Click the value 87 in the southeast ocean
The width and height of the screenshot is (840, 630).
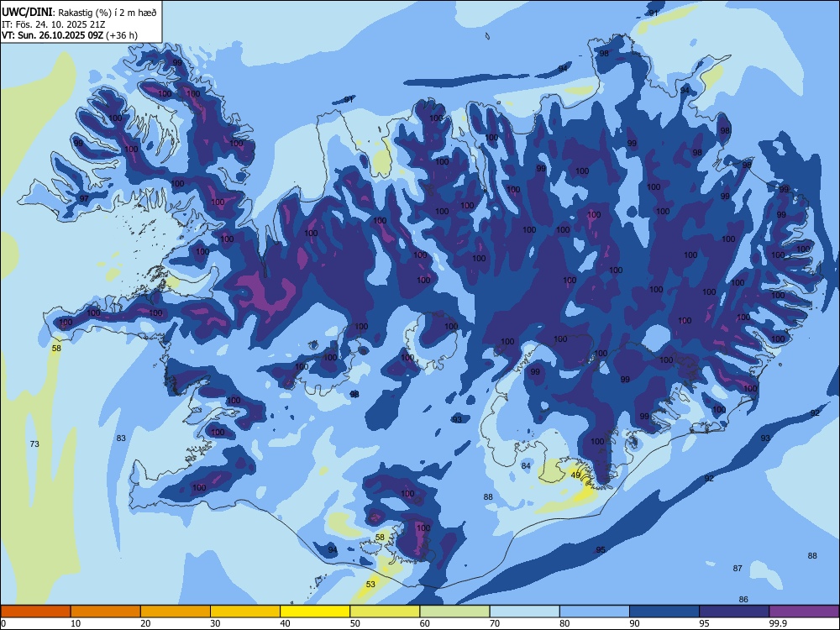pos(738,568)
